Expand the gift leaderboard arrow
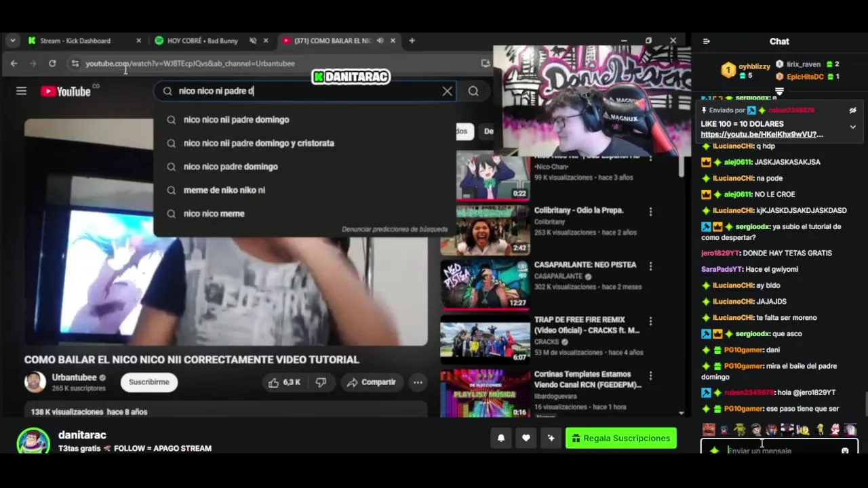 point(779,91)
